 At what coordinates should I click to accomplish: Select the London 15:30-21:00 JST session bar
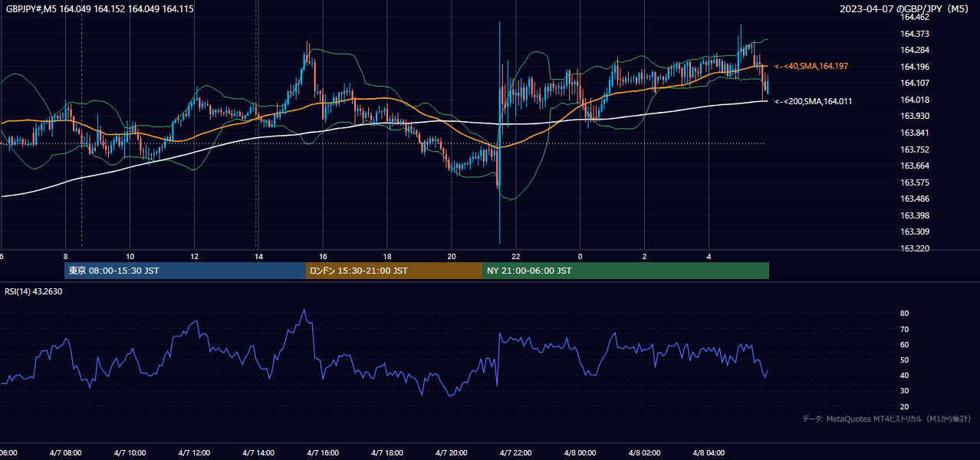click(x=394, y=271)
